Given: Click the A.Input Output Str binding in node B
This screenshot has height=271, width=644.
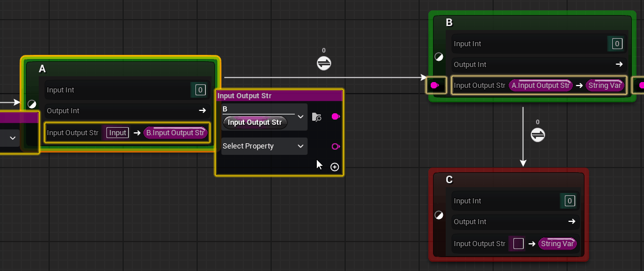Looking at the screenshot, I should click(x=540, y=86).
